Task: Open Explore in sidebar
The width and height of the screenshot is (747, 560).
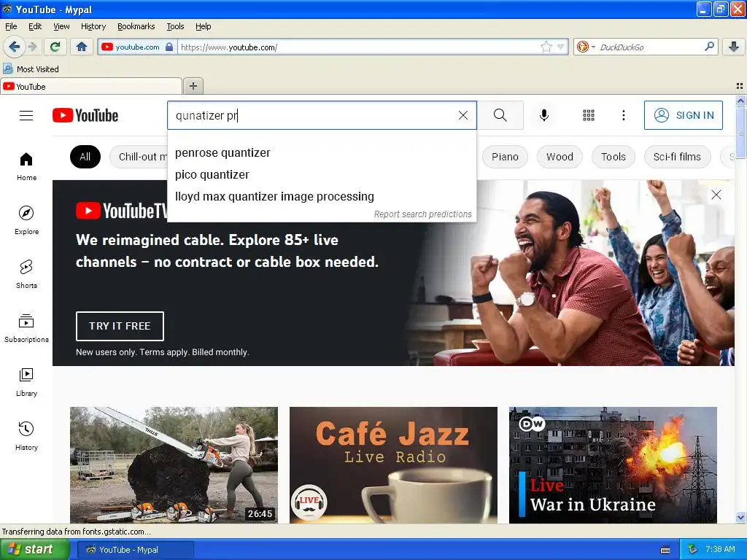Action: pos(27,220)
